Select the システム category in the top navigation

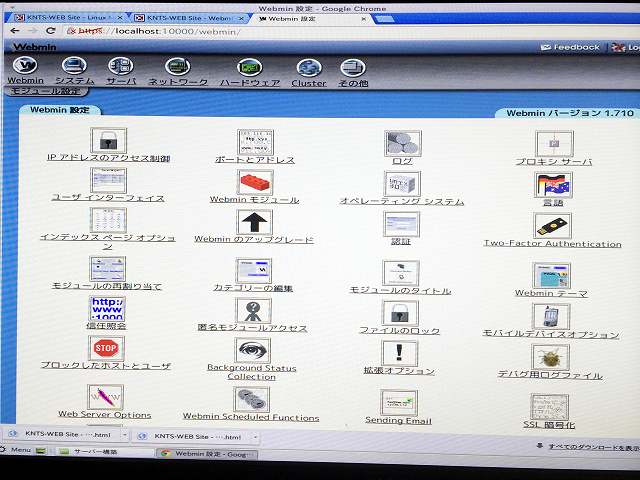[74, 71]
